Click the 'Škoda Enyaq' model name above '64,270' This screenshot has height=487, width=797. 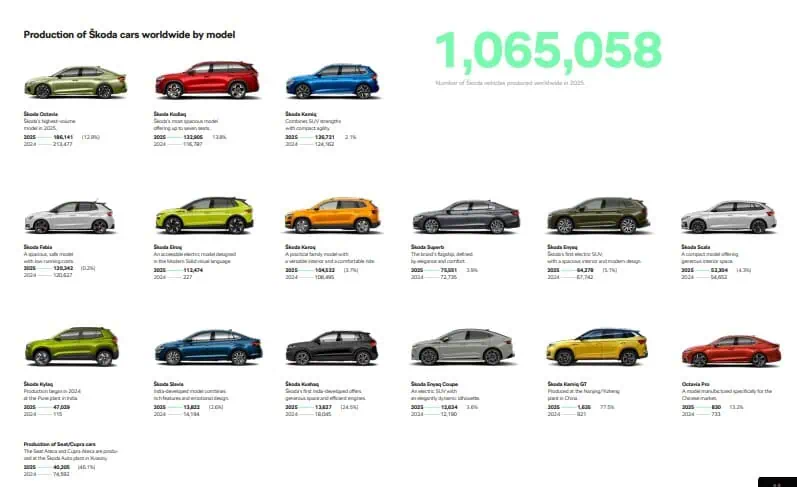click(562, 247)
